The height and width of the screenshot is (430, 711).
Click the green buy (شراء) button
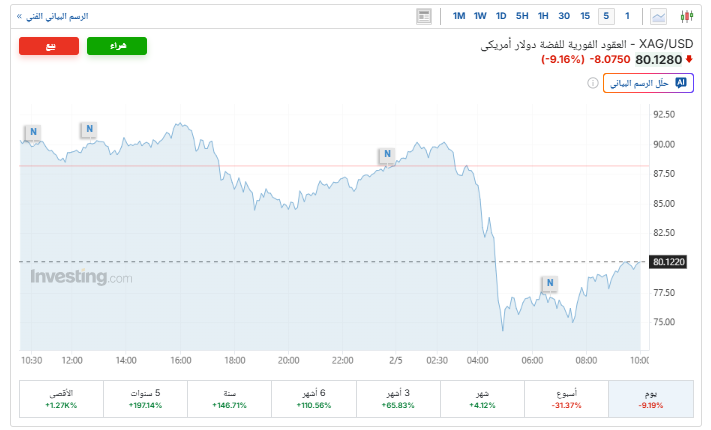[x=117, y=46]
